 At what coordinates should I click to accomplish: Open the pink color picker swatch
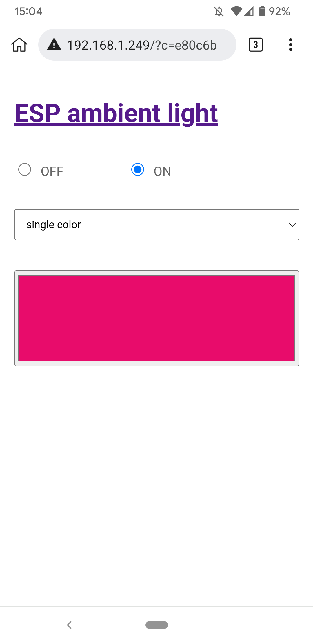[x=156, y=318]
